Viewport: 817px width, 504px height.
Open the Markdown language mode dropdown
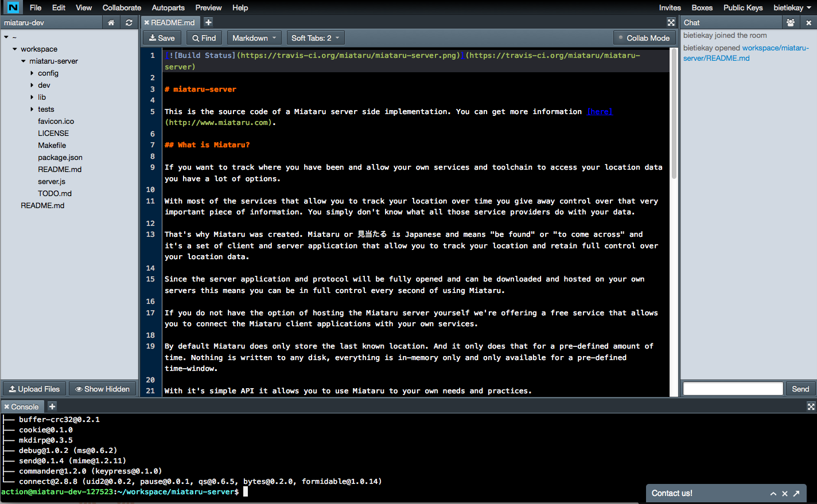(254, 38)
